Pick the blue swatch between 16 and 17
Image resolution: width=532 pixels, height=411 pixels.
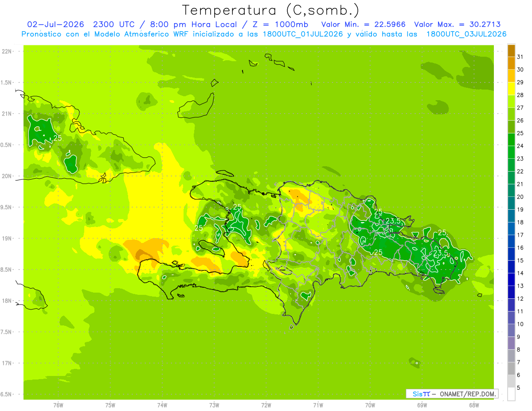(x=511, y=242)
